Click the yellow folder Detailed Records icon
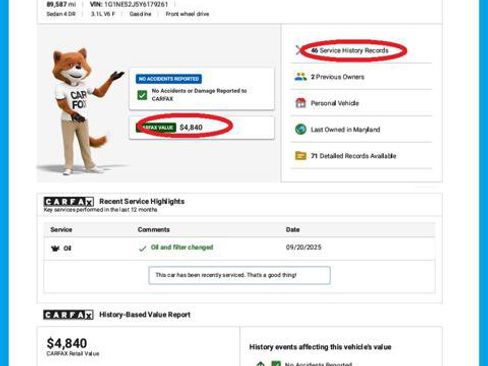The image size is (488, 366). (300, 156)
